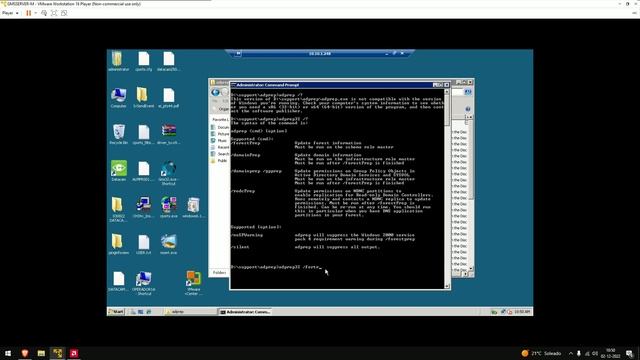Expand the Folders bar at the Explorer bottom
This screenshot has height=360, width=640.
point(220,272)
